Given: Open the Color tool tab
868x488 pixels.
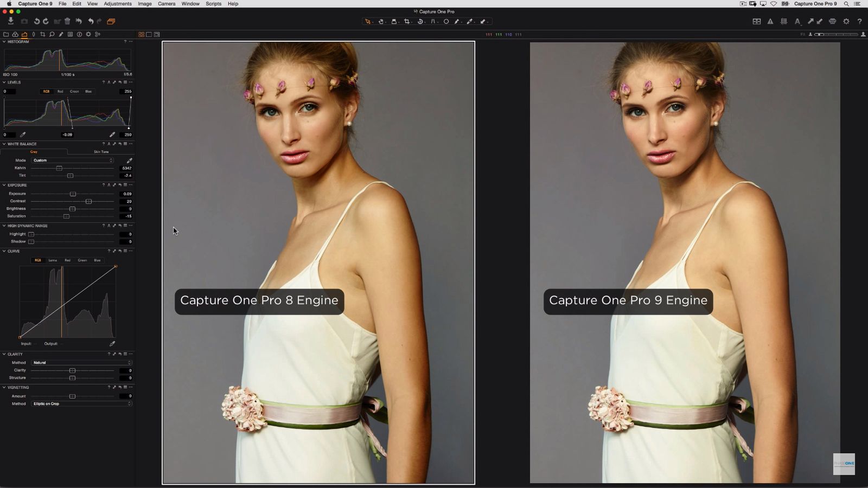Looking at the screenshot, I should (x=15, y=34).
